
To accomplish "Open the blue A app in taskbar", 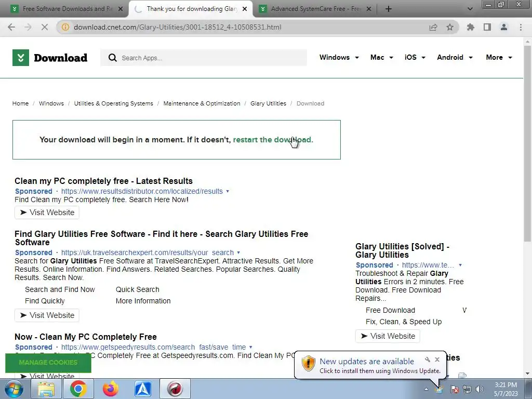I will [x=143, y=389].
